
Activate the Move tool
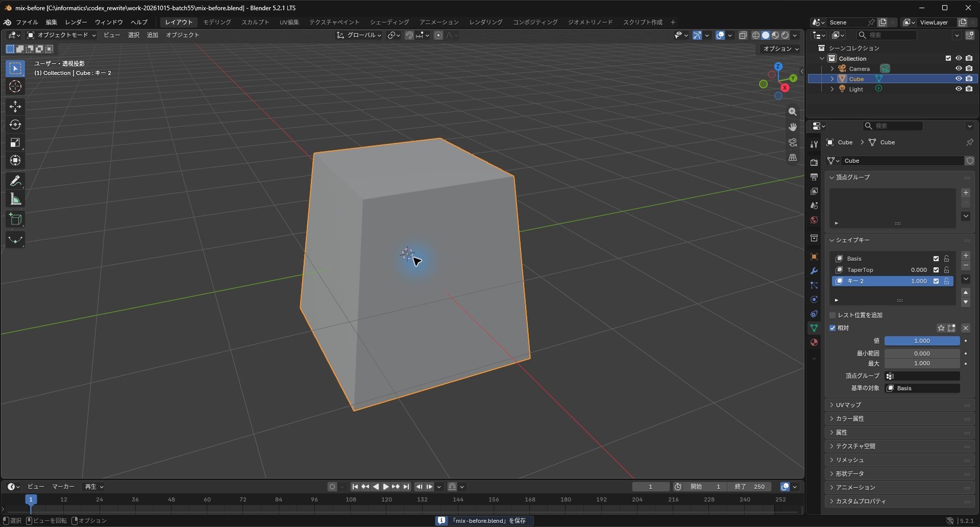pos(15,106)
